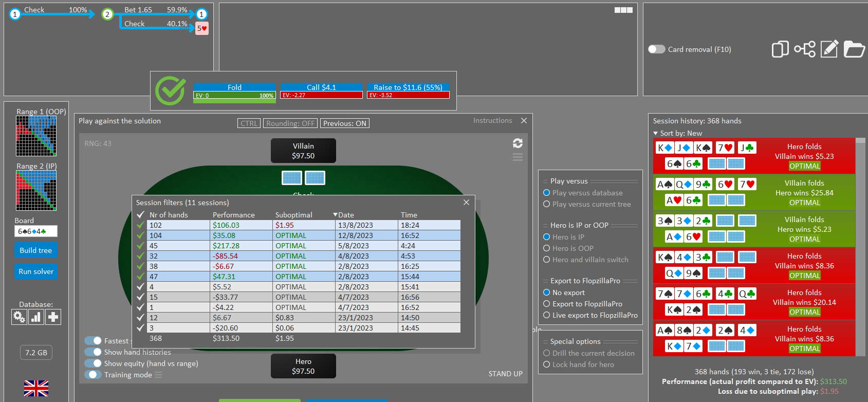Select Hero is IP radio option
The height and width of the screenshot is (402, 868).
[547, 237]
